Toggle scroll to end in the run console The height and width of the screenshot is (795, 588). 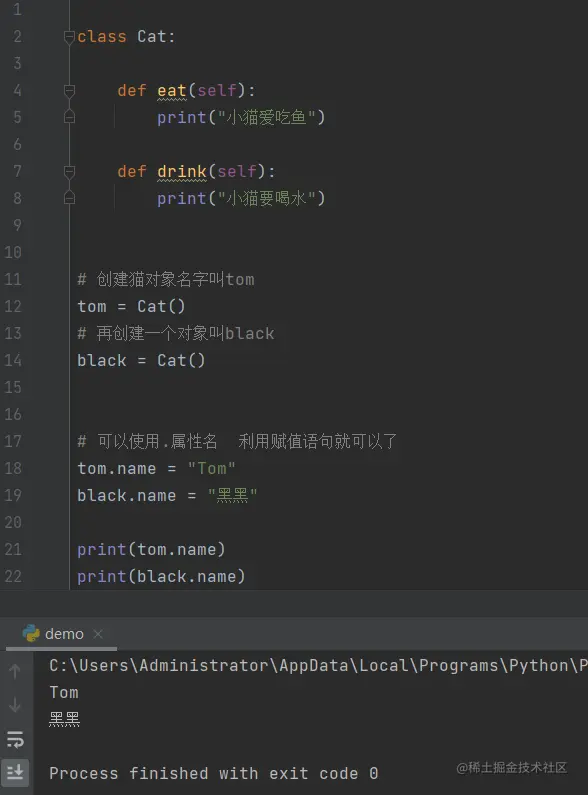tap(15, 773)
